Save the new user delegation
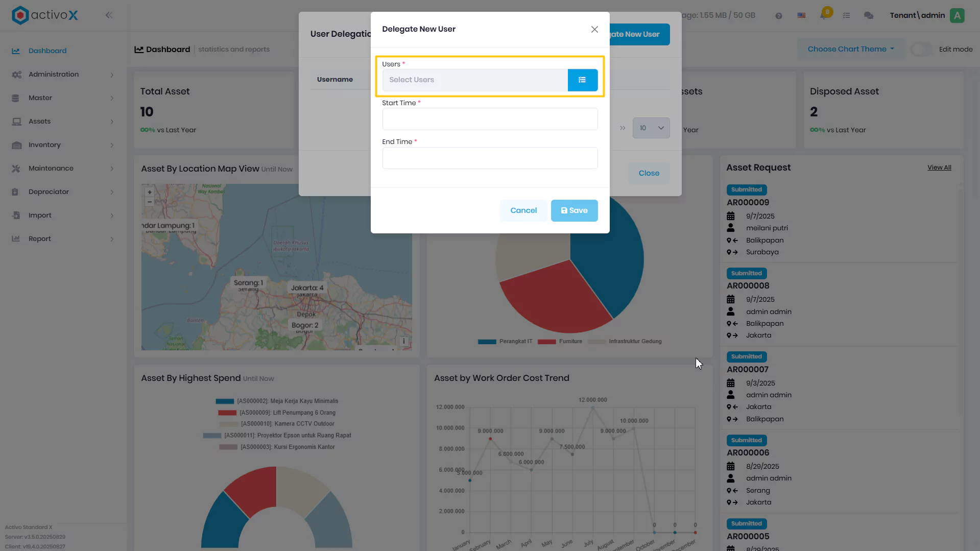 (x=574, y=210)
